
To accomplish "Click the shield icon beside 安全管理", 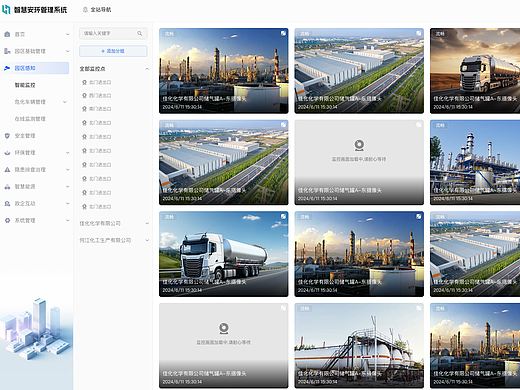I will [7, 136].
